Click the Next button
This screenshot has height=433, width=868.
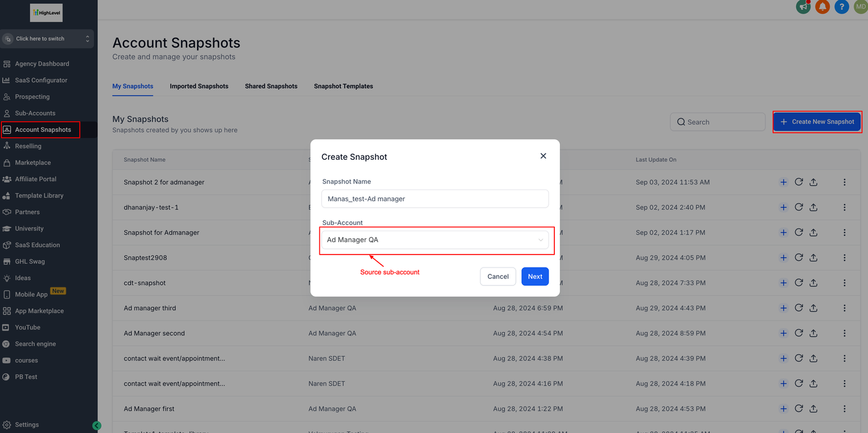coord(535,276)
